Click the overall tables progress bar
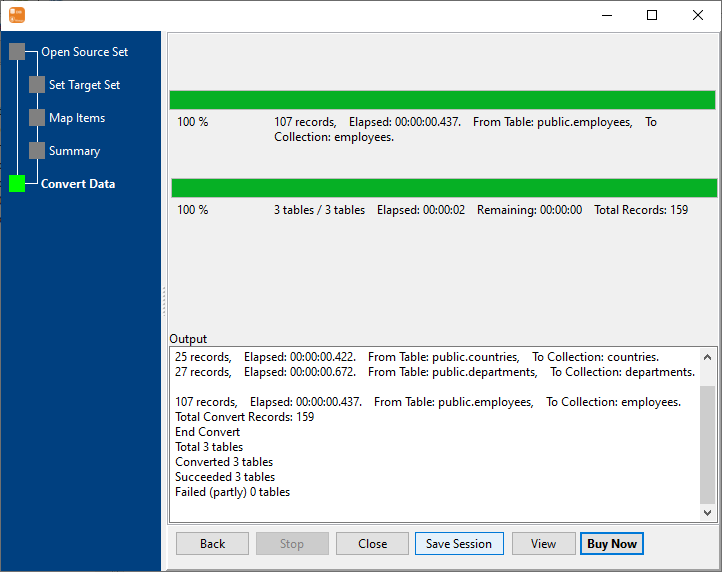Viewport: 722px width, 572px height. click(x=444, y=188)
